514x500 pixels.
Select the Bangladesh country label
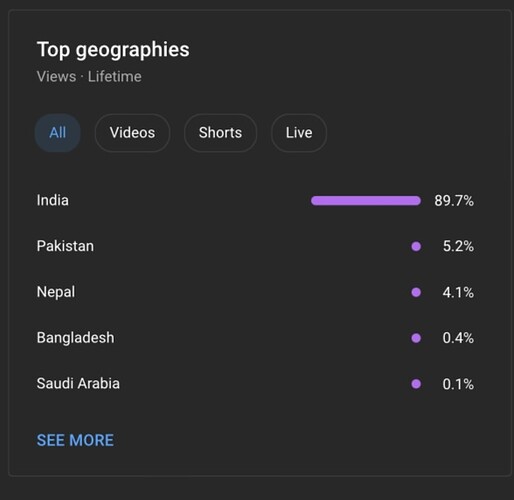76,338
